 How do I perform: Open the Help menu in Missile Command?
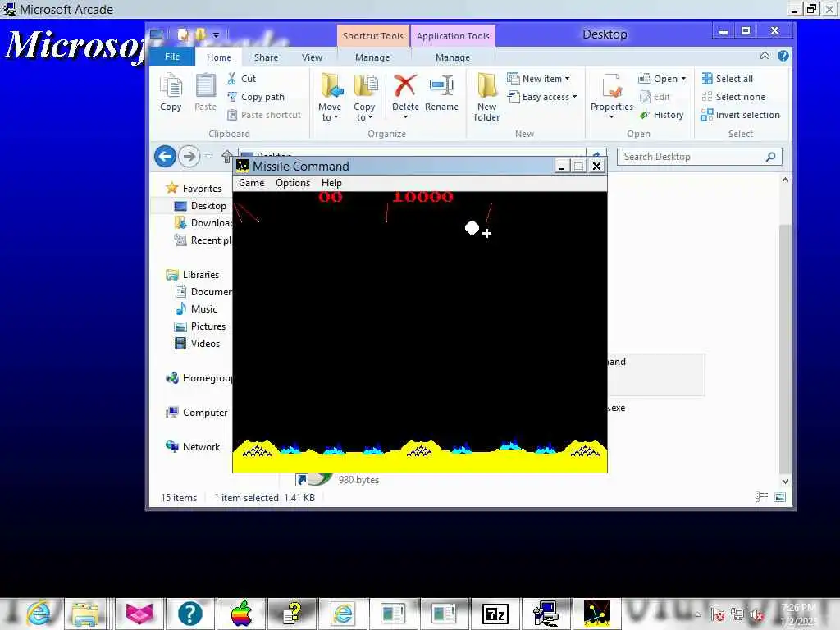(x=331, y=183)
